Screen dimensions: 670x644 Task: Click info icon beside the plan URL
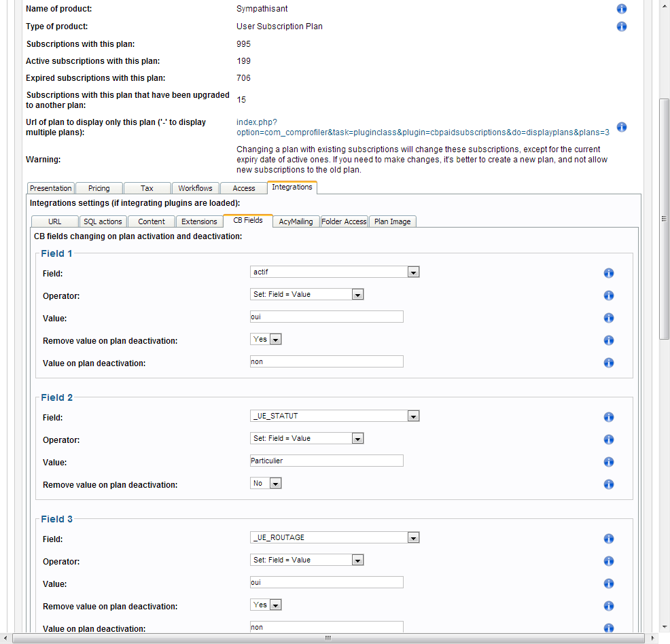coord(621,127)
